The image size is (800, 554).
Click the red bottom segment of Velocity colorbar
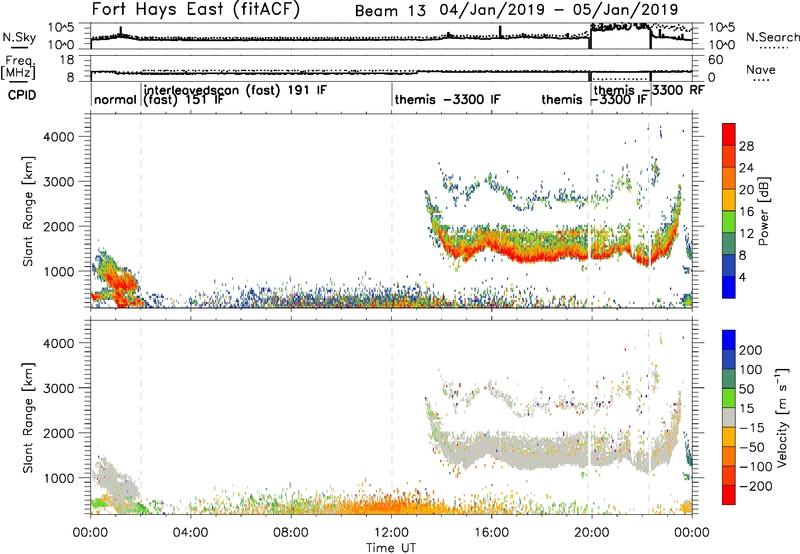point(729,495)
